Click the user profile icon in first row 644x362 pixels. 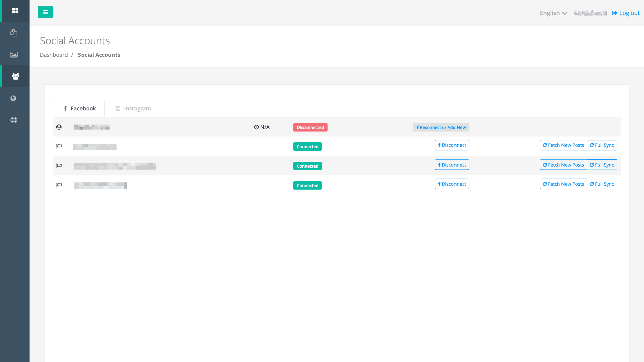click(x=59, y=127)
